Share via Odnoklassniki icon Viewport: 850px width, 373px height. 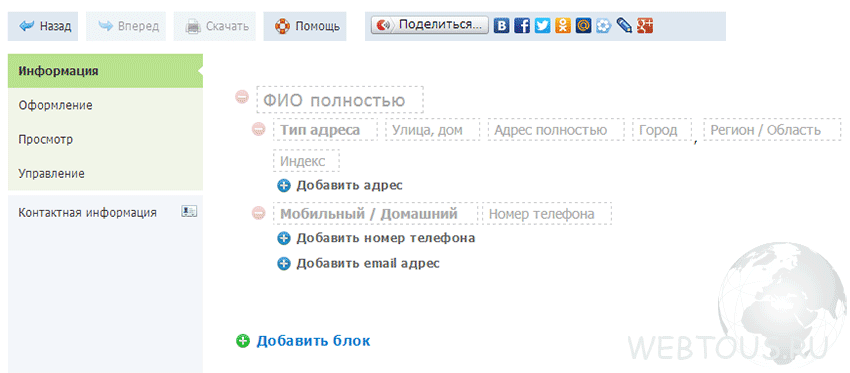click(x=563, y=26)
